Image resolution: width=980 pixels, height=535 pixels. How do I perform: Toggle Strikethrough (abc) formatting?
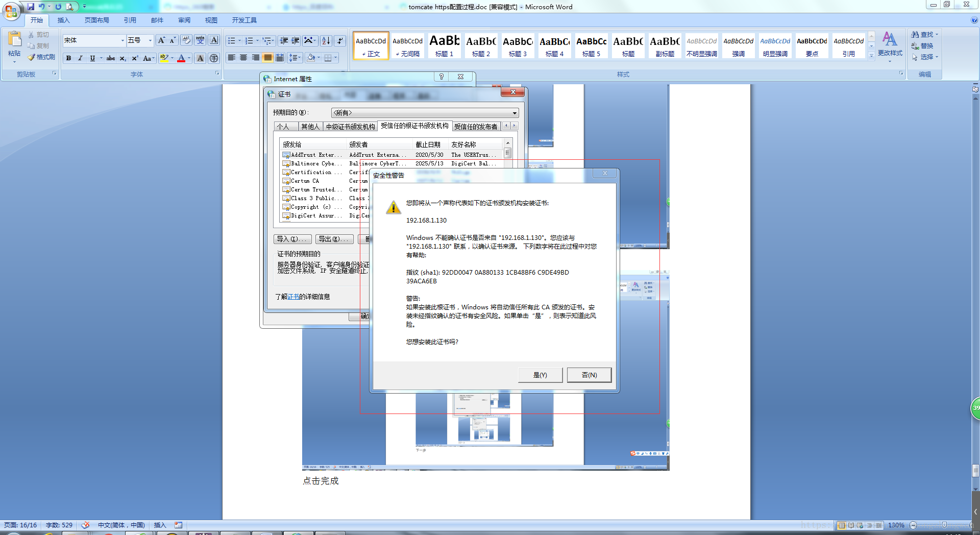(111, 58)
